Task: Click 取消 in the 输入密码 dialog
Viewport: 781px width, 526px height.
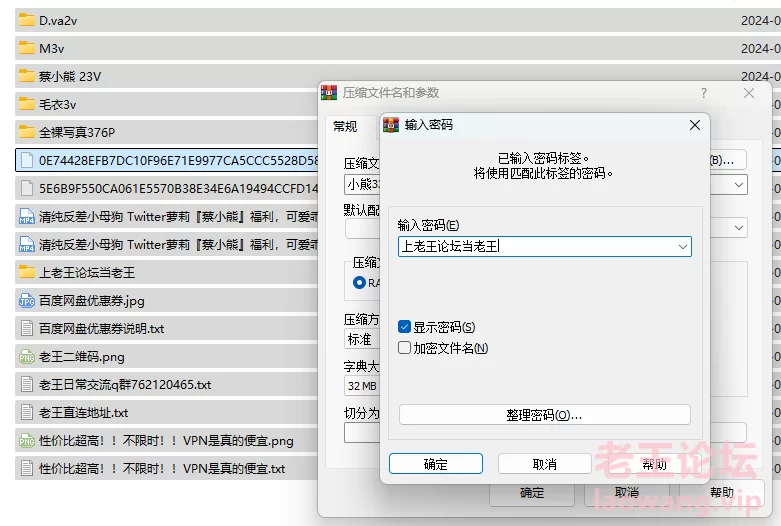Action: tap(544, 464)
